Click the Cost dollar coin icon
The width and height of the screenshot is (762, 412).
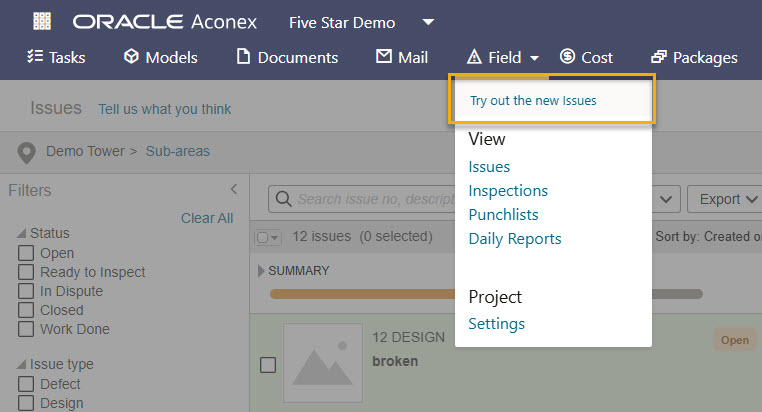pos(567,56)
